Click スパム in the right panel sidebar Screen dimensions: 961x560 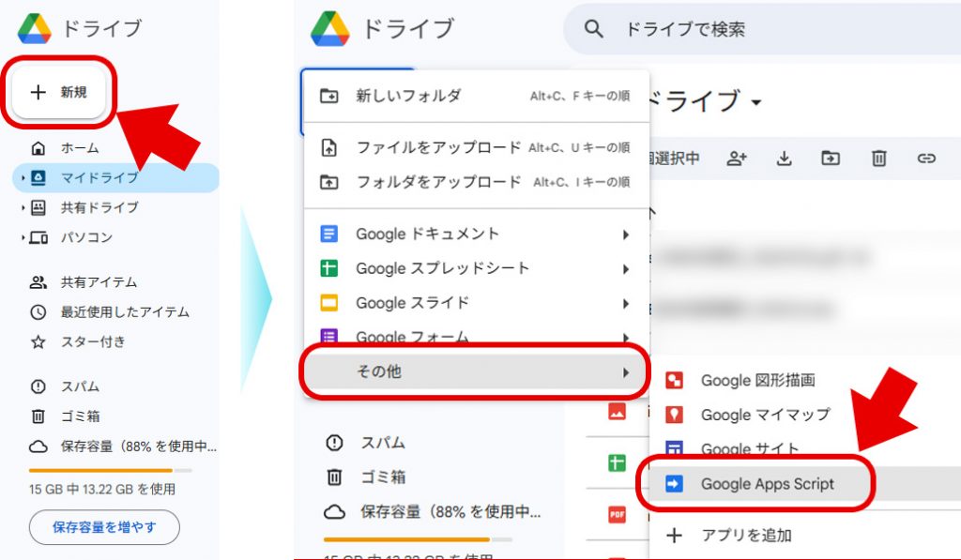click(383, 443)
